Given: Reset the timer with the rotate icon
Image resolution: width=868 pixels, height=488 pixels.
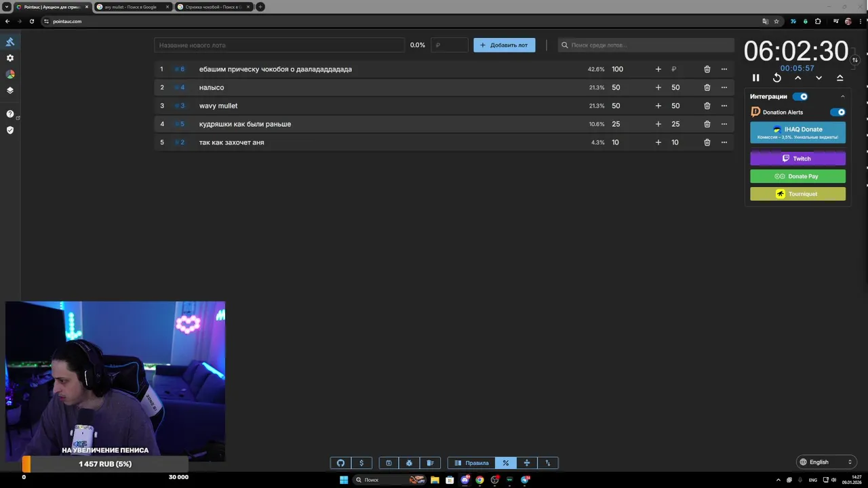Looking at the screenshot, I should click(x=777, y=78).
